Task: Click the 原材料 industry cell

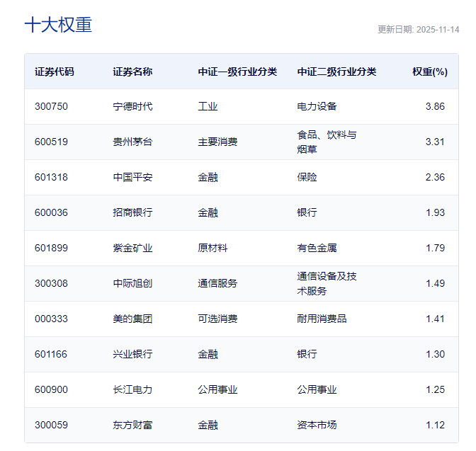Action: point(212,248)
